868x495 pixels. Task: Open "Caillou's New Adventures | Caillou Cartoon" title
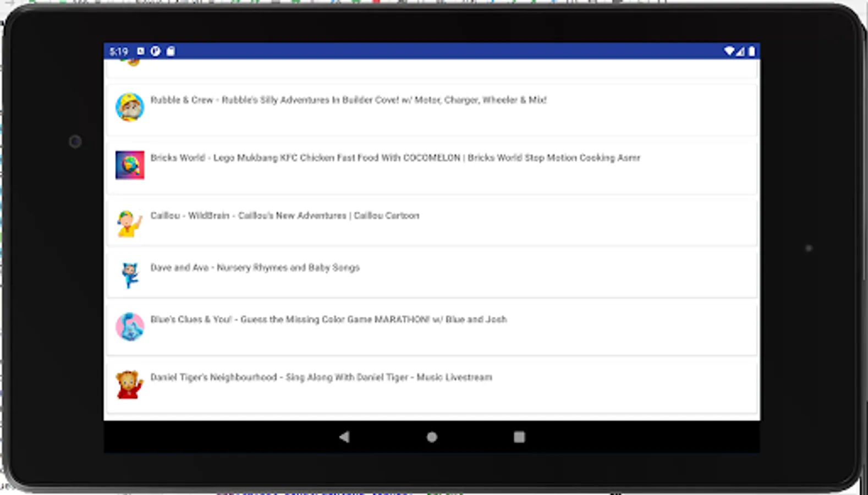pyautogui.click(x=328, y=216)
